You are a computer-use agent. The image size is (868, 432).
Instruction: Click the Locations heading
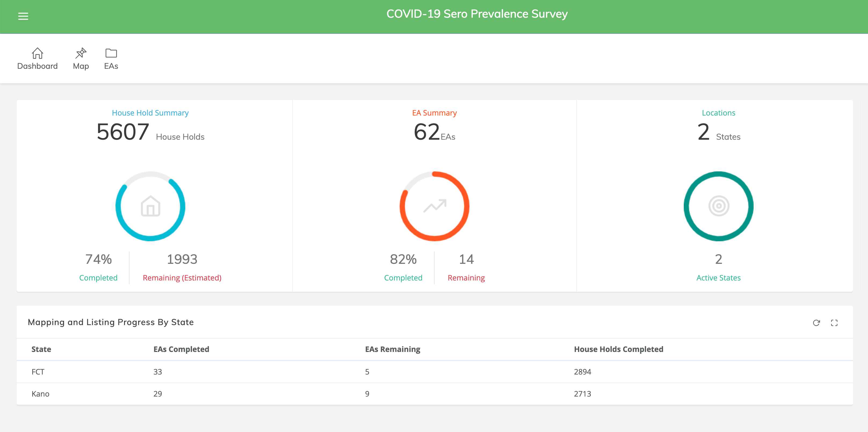tap(718, 113)
